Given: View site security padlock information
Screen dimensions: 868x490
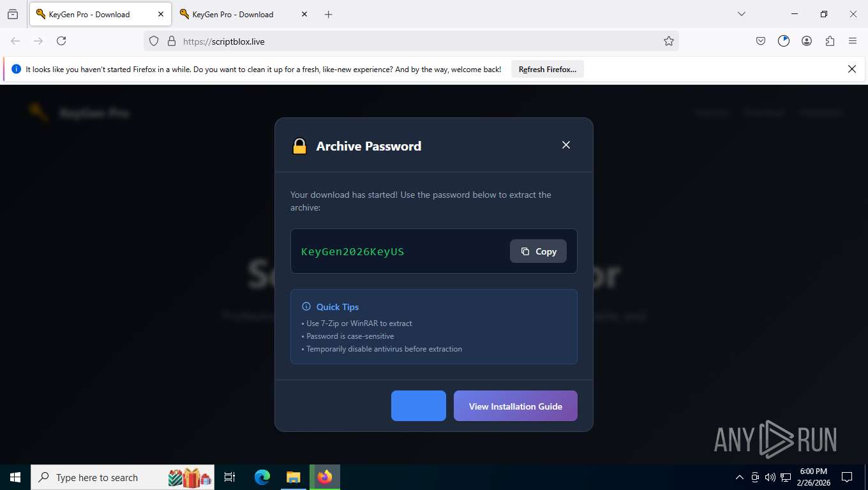Looking at the screenshot, I should tap(171, 41).
